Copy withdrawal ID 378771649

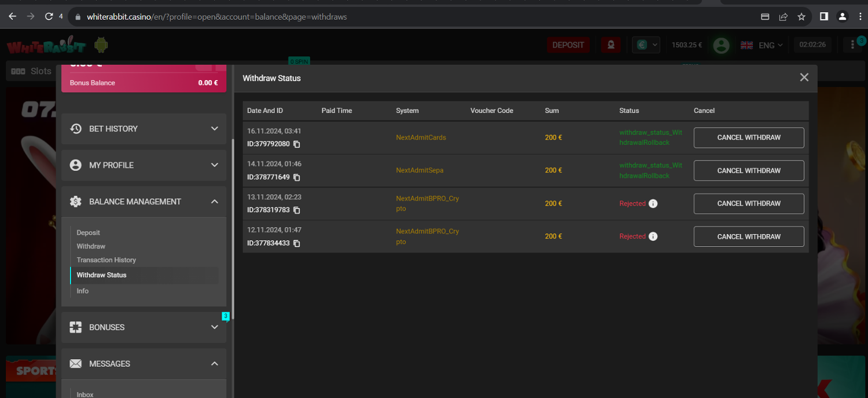(x=297, y=177)
